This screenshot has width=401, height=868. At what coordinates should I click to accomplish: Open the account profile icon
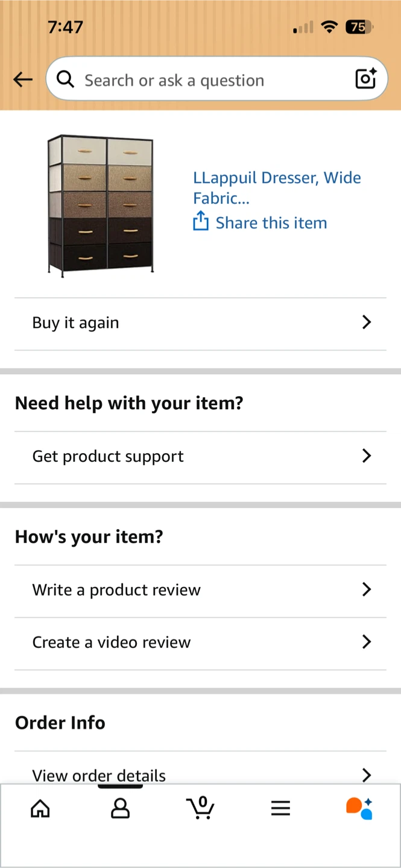tap(121, 808)
